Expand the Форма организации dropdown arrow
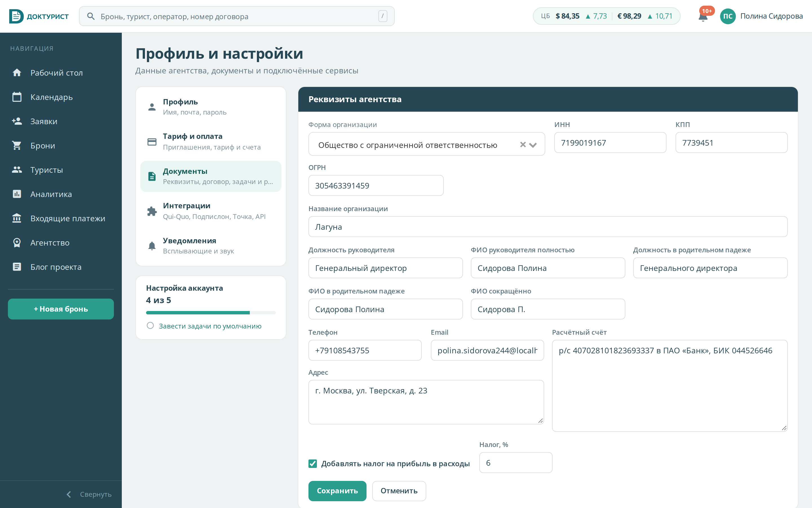Screen dimensions: 812x508 click(533, 145)
